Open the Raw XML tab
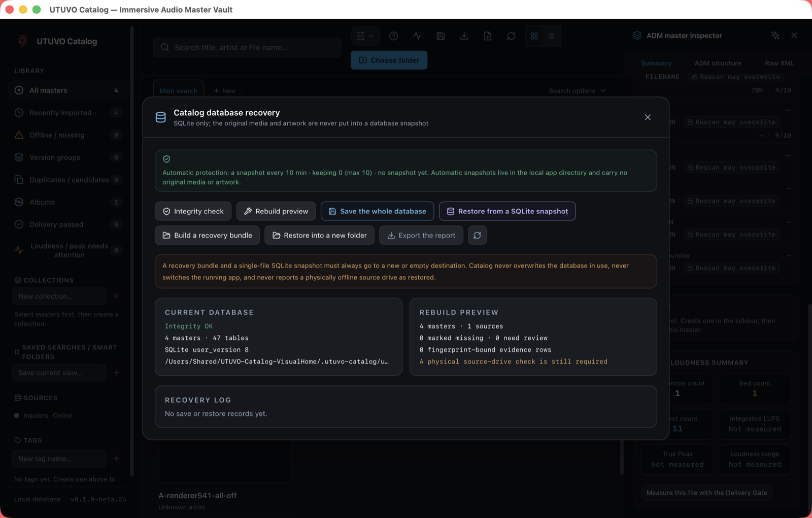 point(780,63)
